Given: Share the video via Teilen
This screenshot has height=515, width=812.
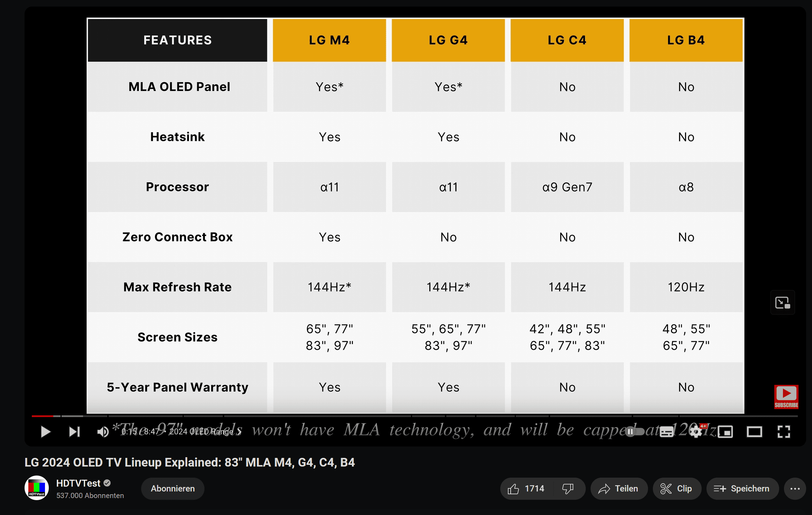Looking at the screenshot, I should click(619, 488).
